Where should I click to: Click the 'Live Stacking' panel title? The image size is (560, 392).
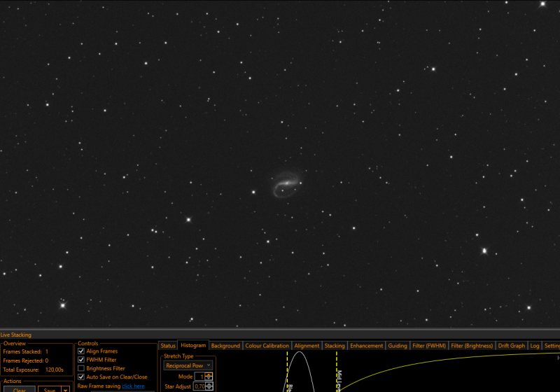coord(16,335)
